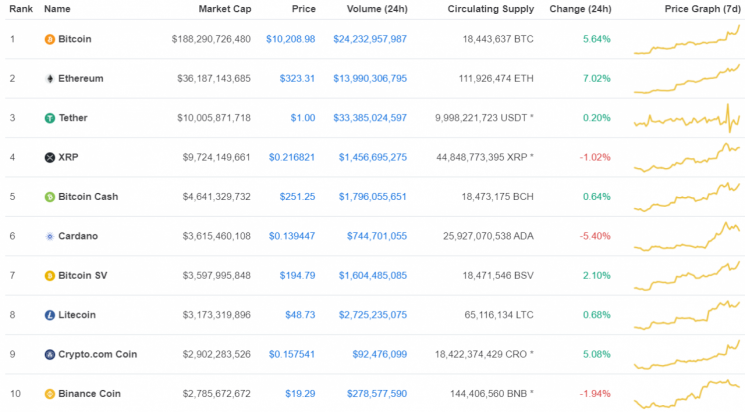Open Ethereum's 7-day price graph
The image size is (745, 412).
click(687, 79)
